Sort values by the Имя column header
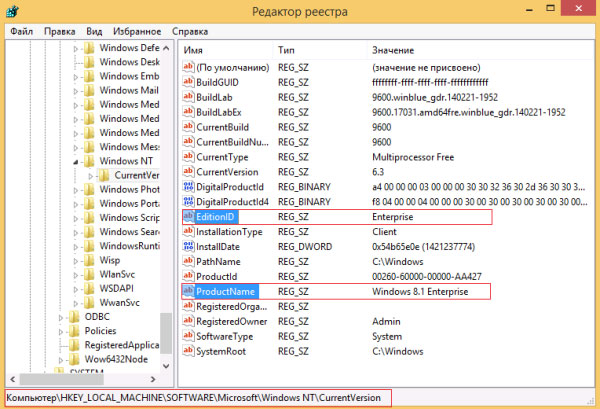This screenshot has width=600, height=409. pos(226,50)
